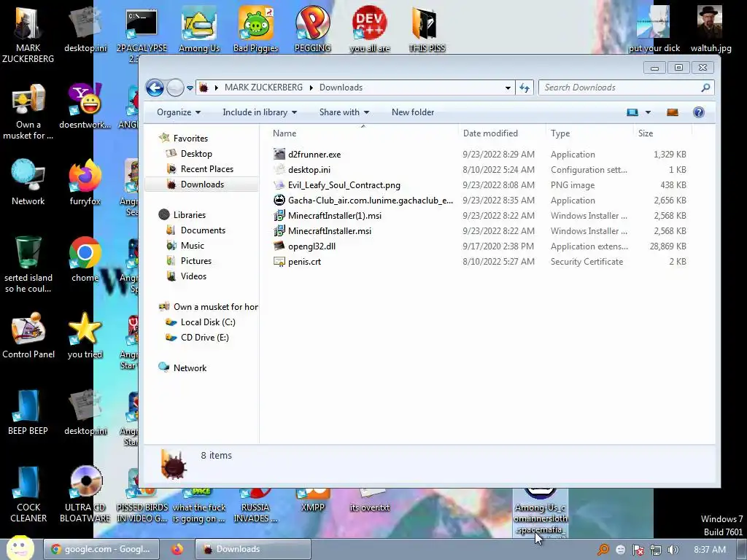747x560 pixels.
Task: Select the Network desktop icon
Action: pyautogui.click(x=28, y=183)
